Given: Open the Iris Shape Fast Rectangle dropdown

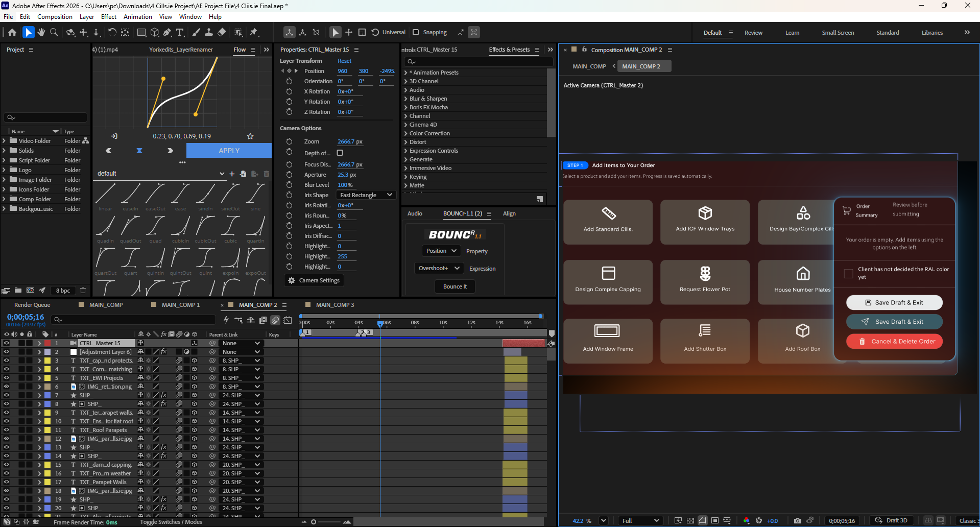Looking at the screenshot, I should [x=366, y=195].
